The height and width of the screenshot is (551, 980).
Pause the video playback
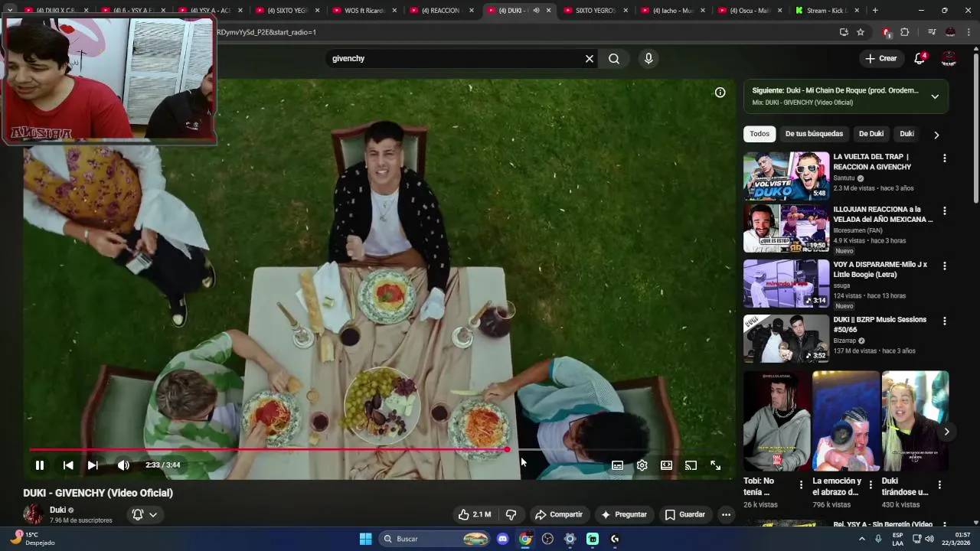[40, 465]
